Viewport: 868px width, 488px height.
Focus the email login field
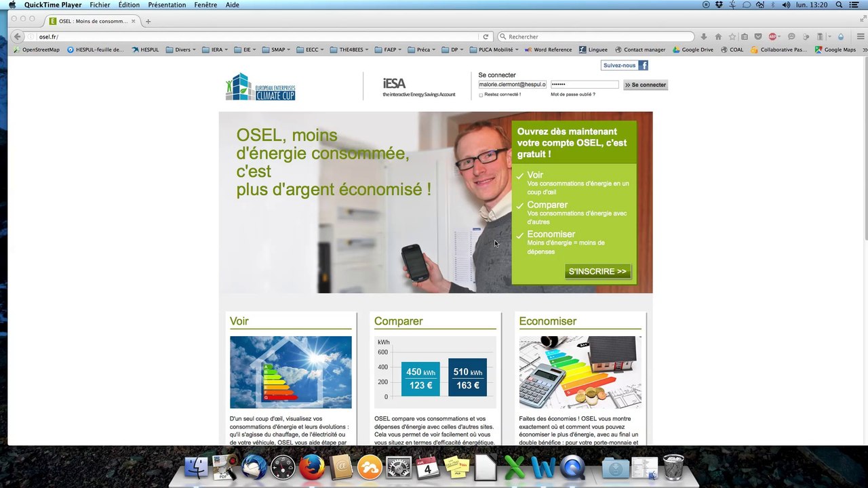point(512,85)
